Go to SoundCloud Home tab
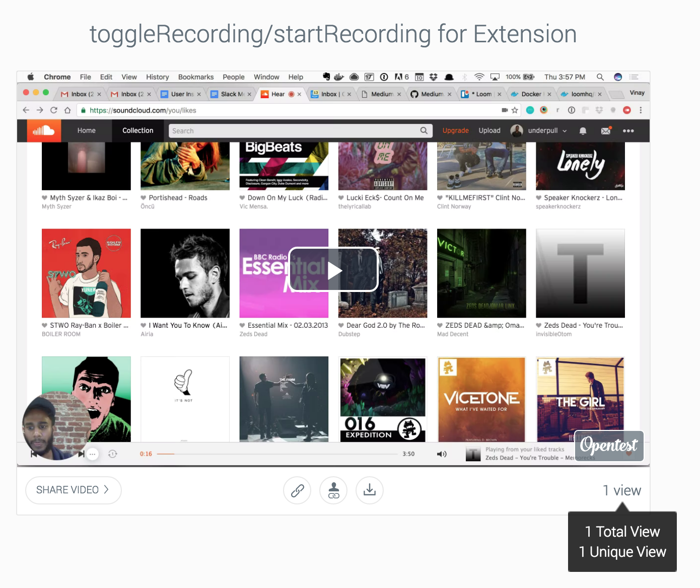 [x=87, y=131]
